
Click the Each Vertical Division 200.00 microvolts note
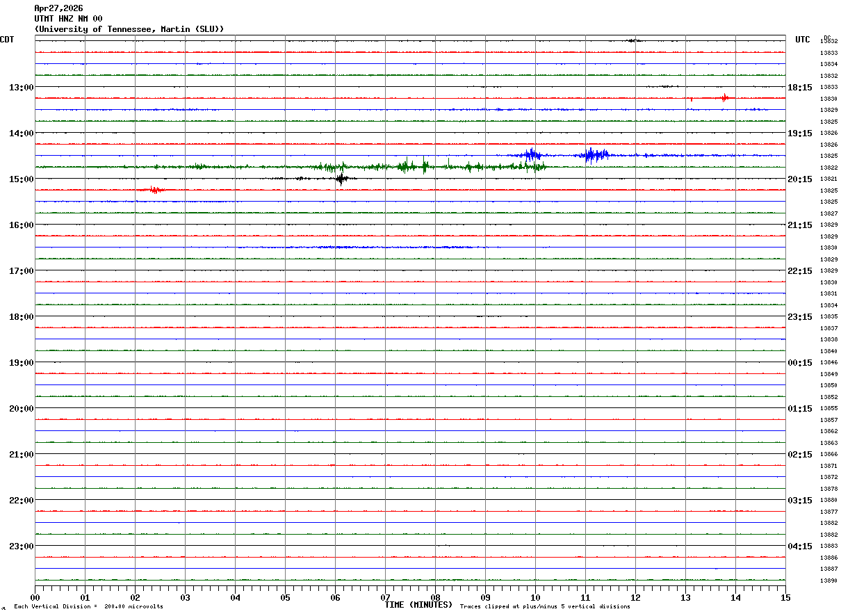click(88, 607)
